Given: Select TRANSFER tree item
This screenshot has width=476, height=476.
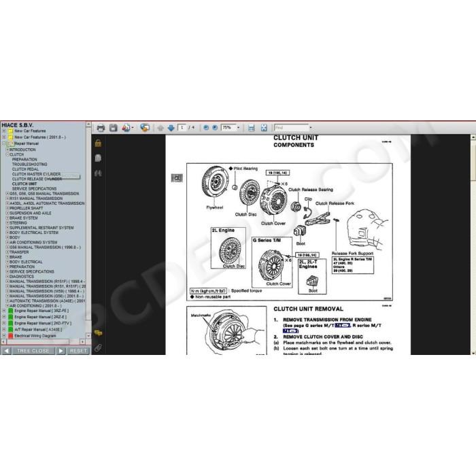Looking at the screenshot, I should (x=19, y=252).
